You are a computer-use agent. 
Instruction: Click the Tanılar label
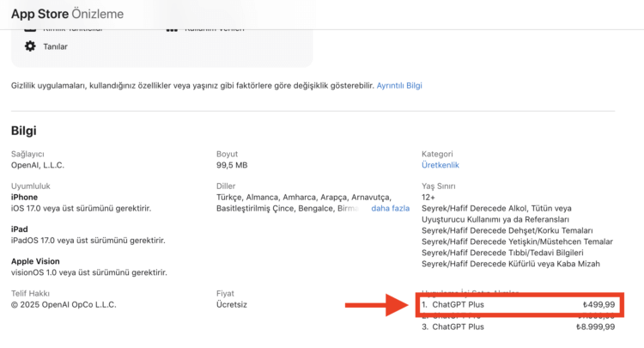[x=56, y=46]
